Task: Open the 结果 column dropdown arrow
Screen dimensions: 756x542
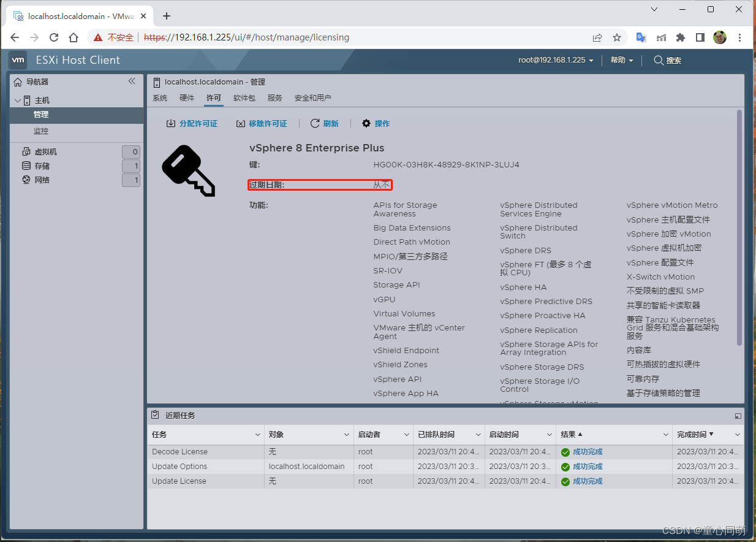Action: (665, 435)
